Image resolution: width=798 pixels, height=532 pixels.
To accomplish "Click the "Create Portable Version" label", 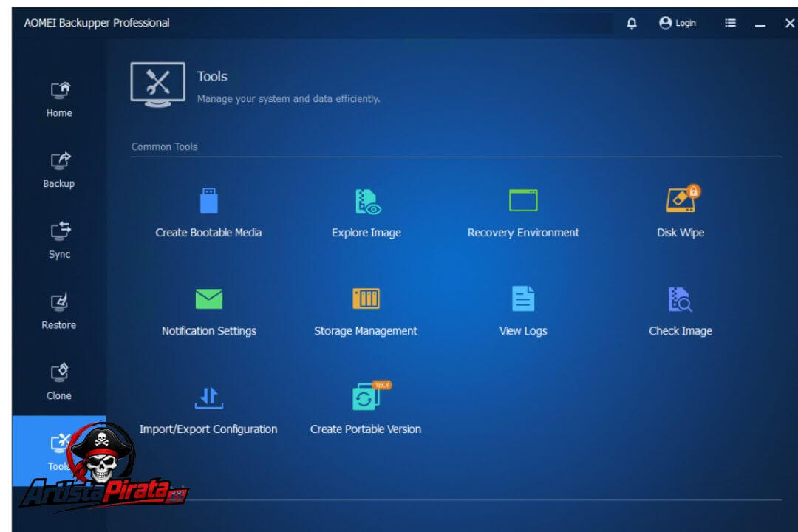I will tap(366, 429).
